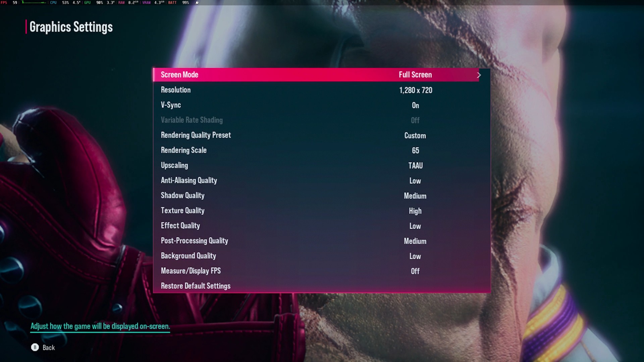Click the B button Back icon
Viewport: 644px width, 362px height.
[35, 347]
